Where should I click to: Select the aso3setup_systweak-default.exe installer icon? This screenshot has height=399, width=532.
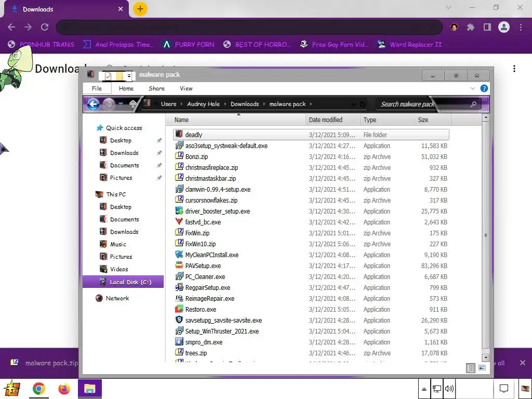point(179,145)
